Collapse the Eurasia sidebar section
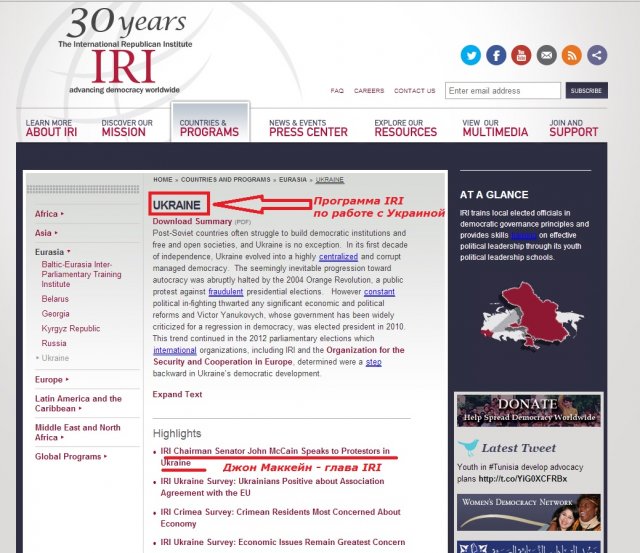The image size is (640, 553). pos(51,252)
